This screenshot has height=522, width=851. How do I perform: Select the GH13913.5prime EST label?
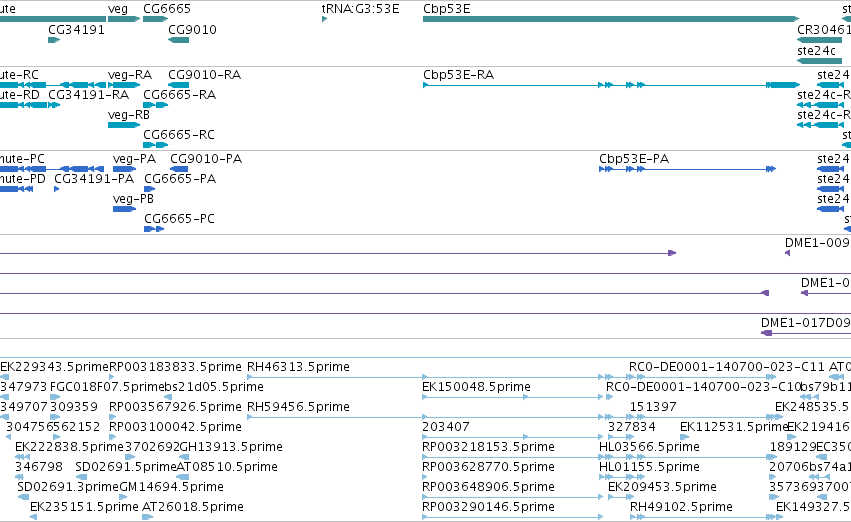point(231,447)
